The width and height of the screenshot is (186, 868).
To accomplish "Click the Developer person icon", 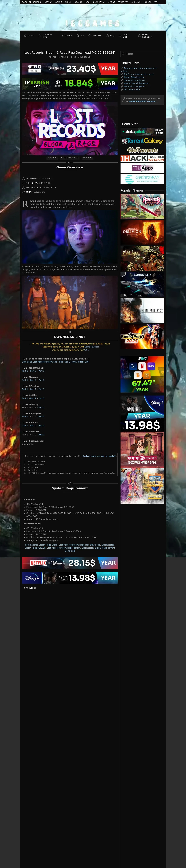I will pos(23,179).
